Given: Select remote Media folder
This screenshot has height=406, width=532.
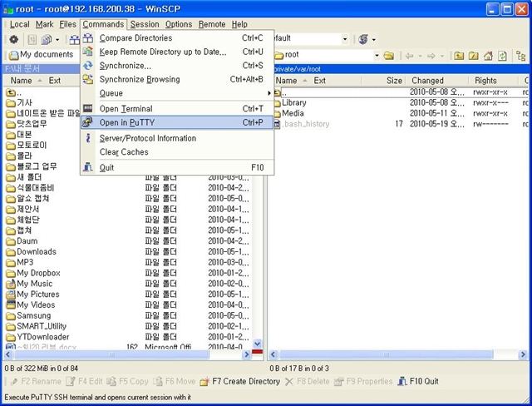Looking at the screenshot, I should pos(293,113).
